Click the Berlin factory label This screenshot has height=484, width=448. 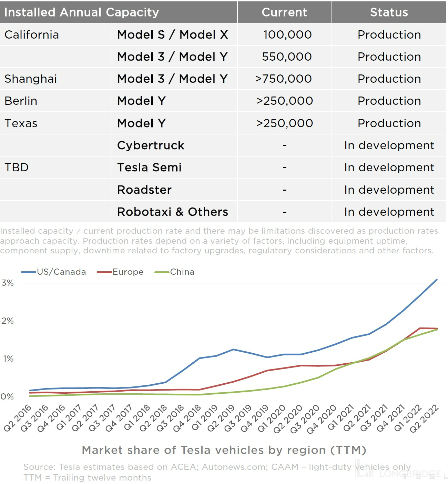[x=21, y=101]
